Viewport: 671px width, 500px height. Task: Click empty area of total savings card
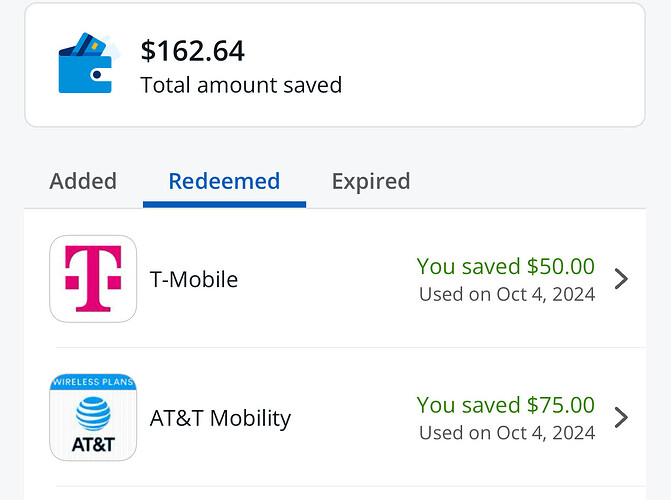[x=492, y=65]
